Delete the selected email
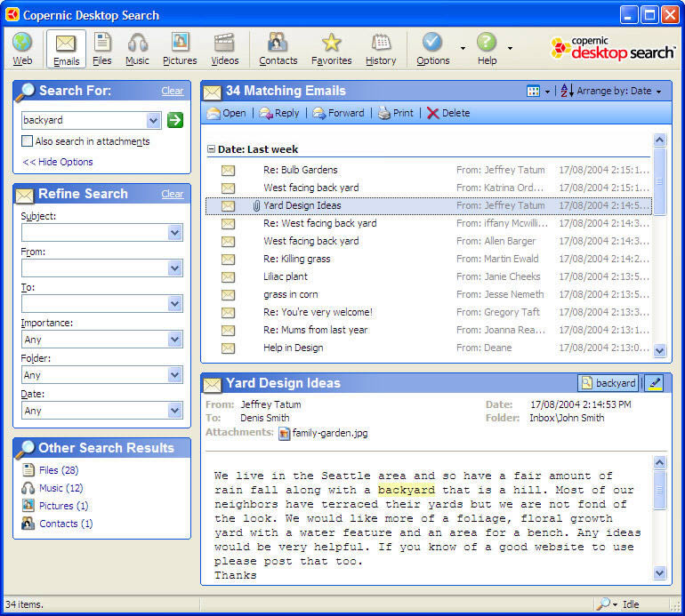This screenshot has height=616, width=685. (448, 113)
